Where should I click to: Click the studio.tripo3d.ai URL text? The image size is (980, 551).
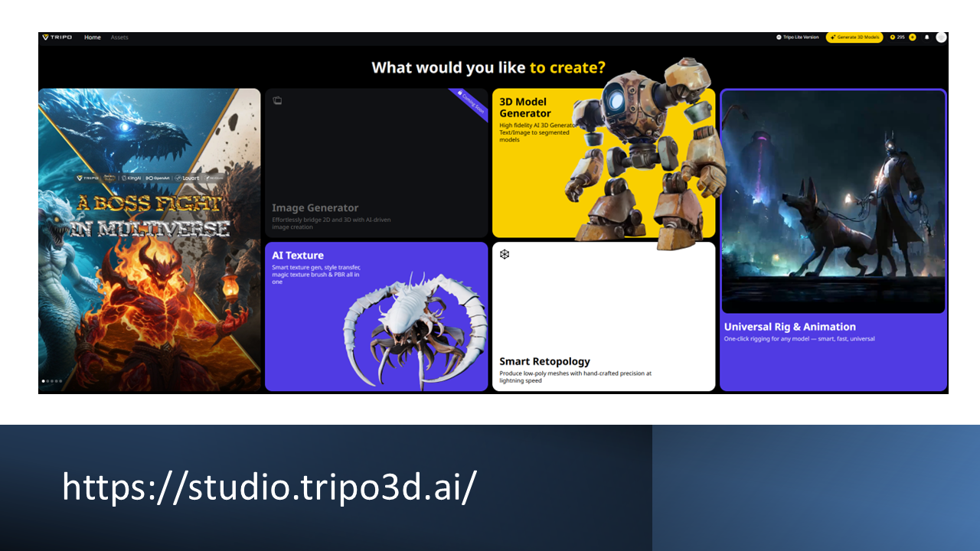[x=269, y=487]
